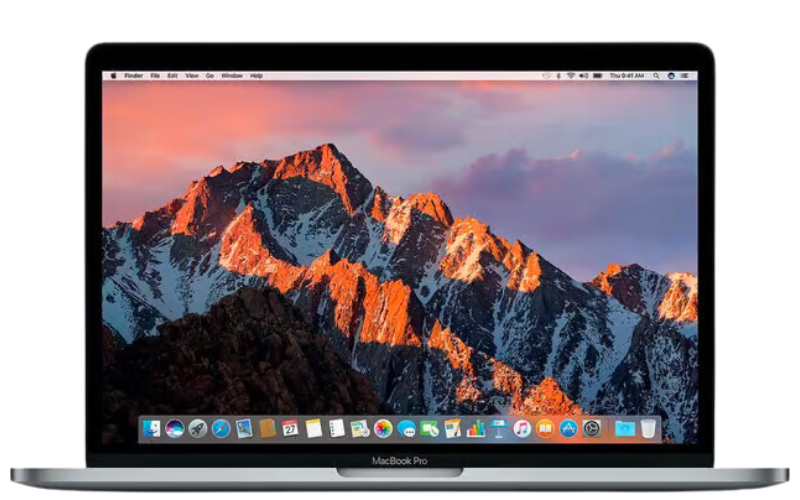Open Mail stamp icon in Dock
Viewport: 800px width, 500px height.
[244, 429]
